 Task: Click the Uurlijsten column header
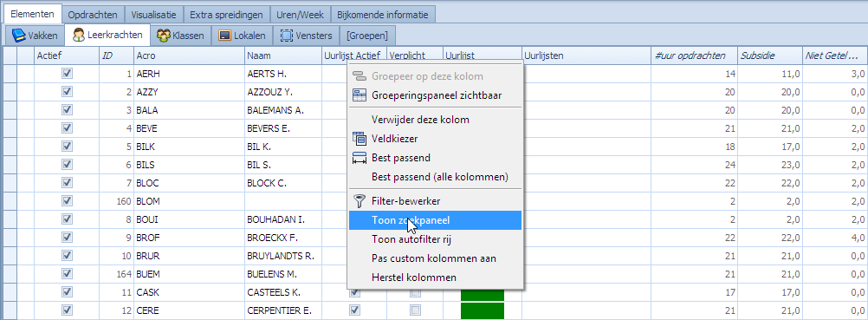pyautogui.click(x=586, y=56)
